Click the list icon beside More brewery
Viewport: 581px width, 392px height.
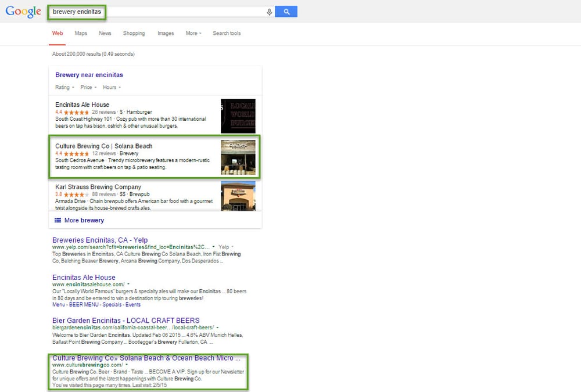58,221
